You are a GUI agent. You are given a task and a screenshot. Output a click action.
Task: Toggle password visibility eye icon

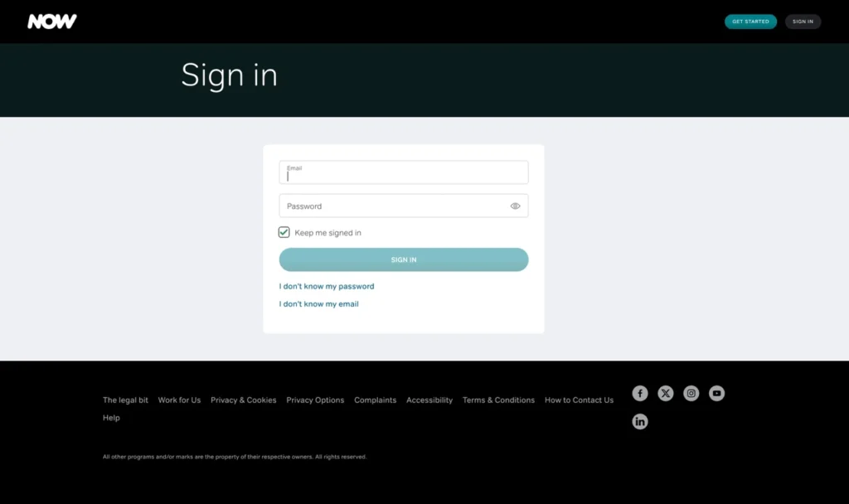515,206
